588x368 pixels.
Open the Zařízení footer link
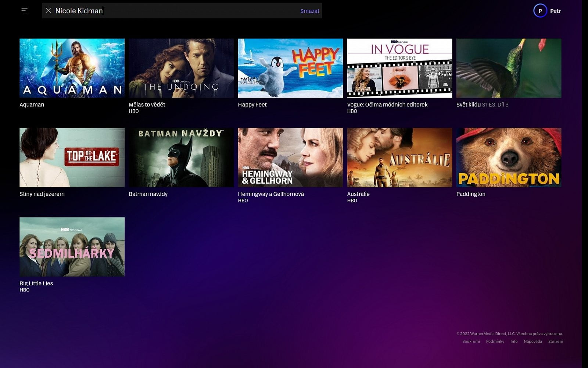tap(555, 342)
